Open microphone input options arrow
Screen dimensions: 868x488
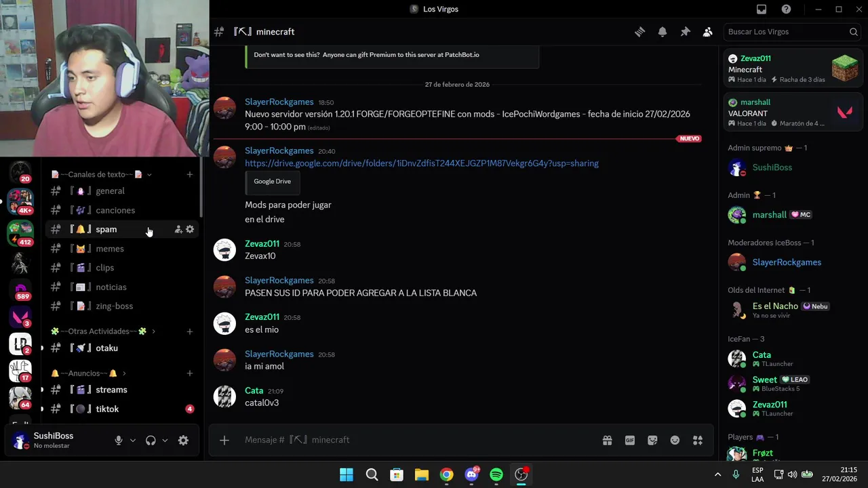[x=133, y=441]
